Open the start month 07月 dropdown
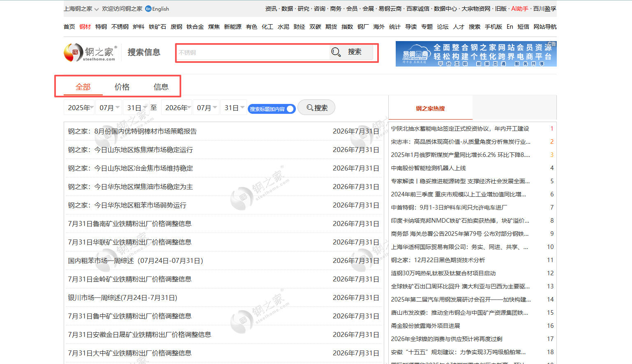This screenshot has height=364, width=632. click(108, 108)
